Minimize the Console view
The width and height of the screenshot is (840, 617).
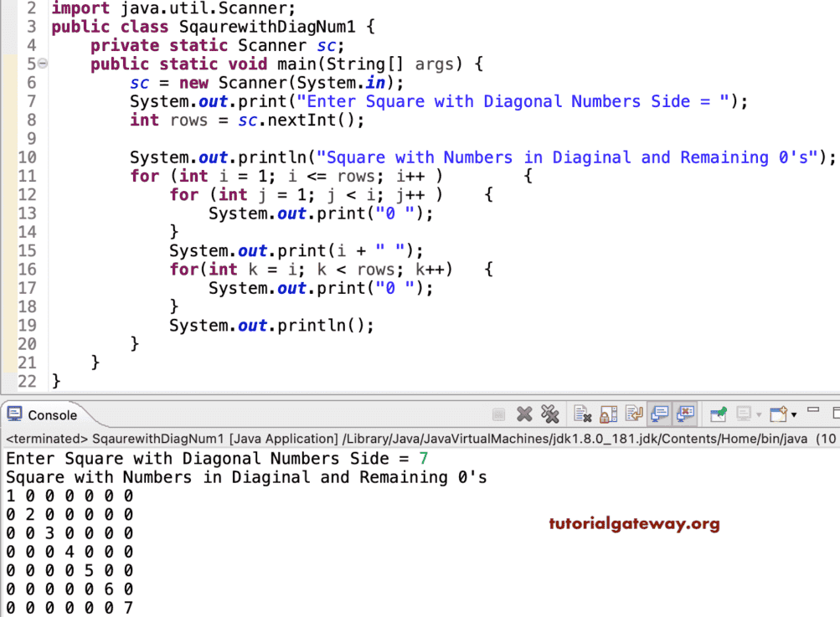point(814,410)
